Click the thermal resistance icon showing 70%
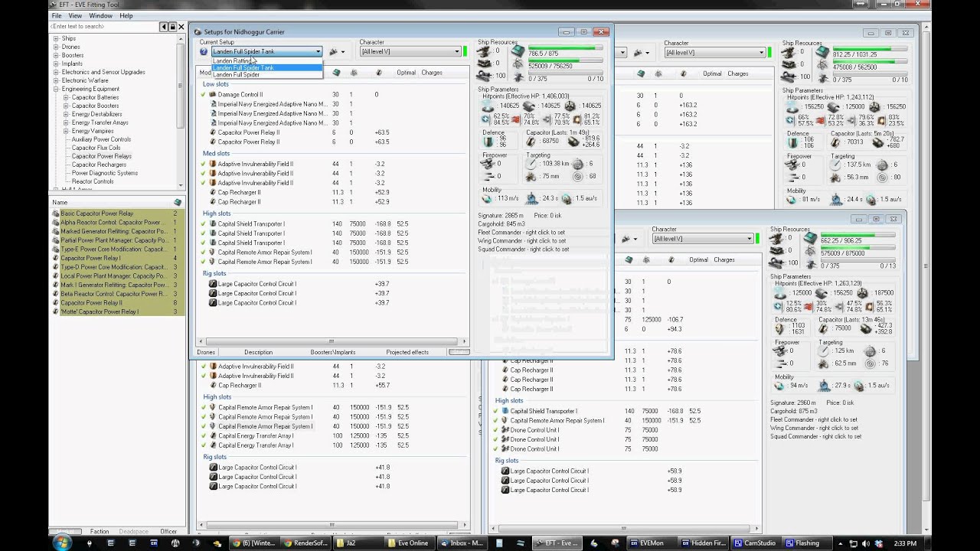Image resolution: width=980 pixels, height=551 pixels. (x=515, y=119)
